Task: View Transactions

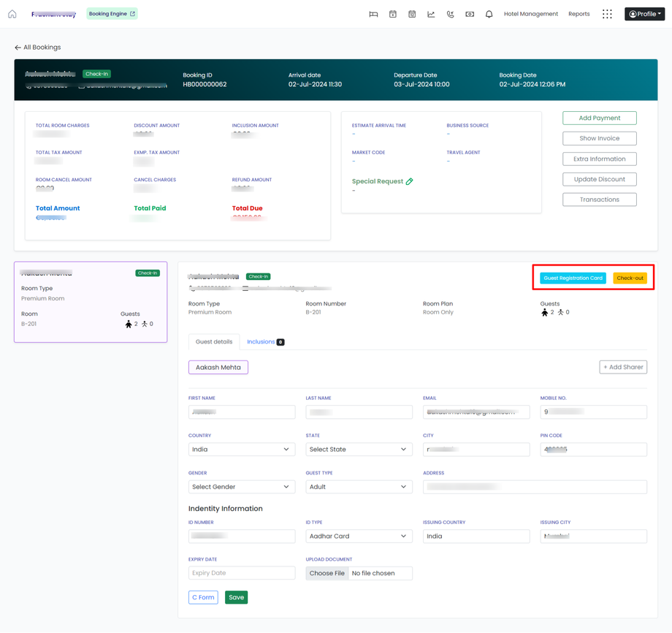Action: 599,200
